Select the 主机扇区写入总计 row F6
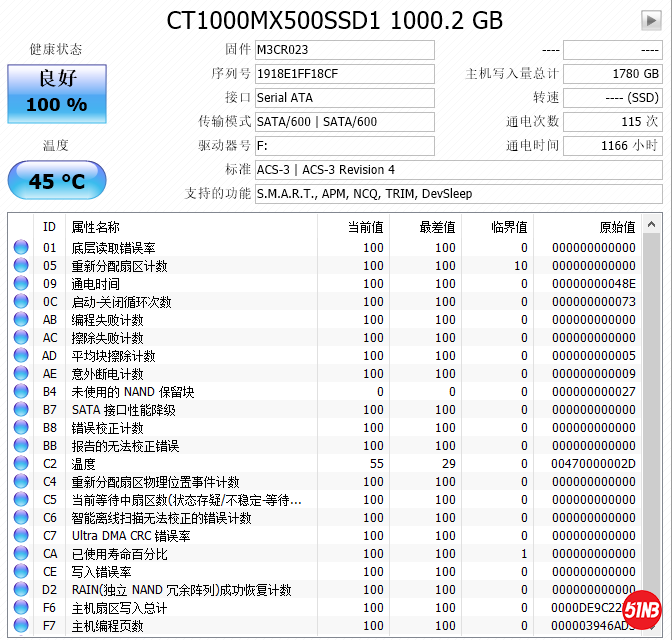Screen dimensions: 672x640 (x=300, y=608)
